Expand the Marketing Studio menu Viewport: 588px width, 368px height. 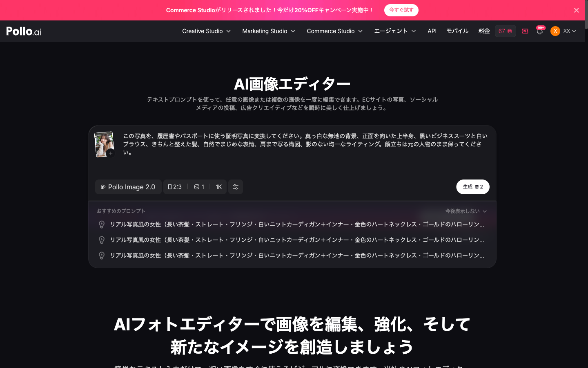tap(269, 31)
